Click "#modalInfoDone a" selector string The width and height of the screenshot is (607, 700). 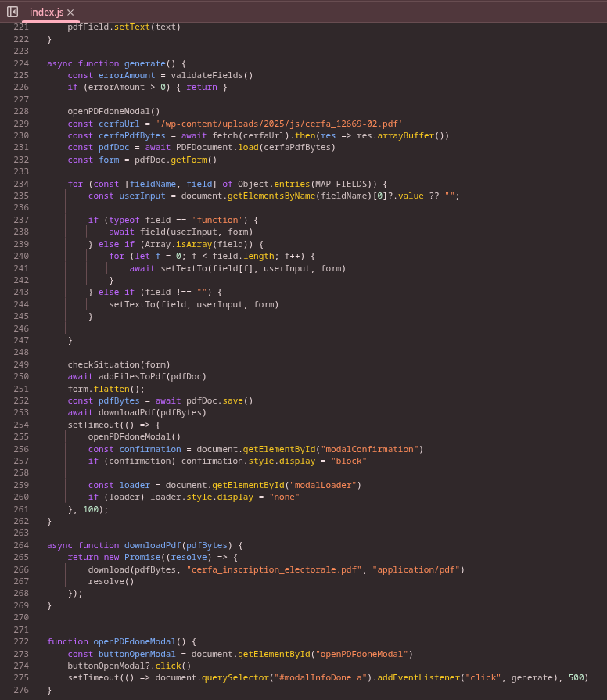pyautogui.click(x=321, y=677)
